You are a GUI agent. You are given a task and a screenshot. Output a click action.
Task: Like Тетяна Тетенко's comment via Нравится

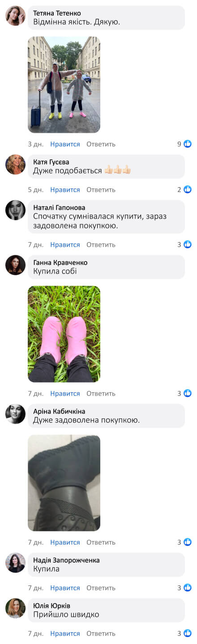(65, 144)
